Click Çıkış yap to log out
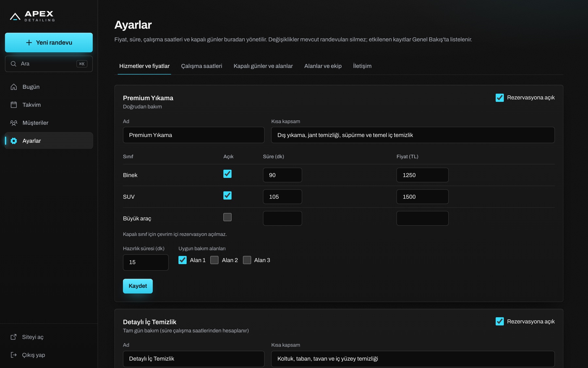Image resolution: width=588 pixels, height=368 pixels. click(49, 355)
